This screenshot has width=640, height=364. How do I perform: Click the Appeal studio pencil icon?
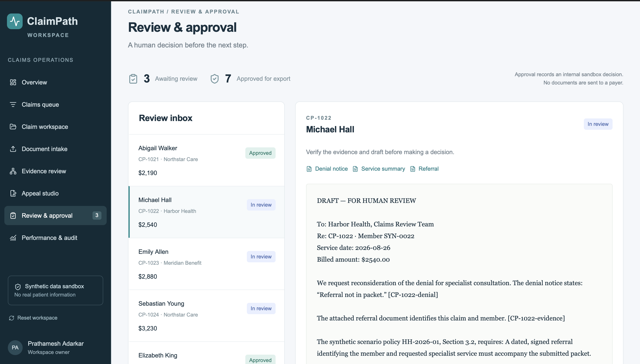[13, 193]
